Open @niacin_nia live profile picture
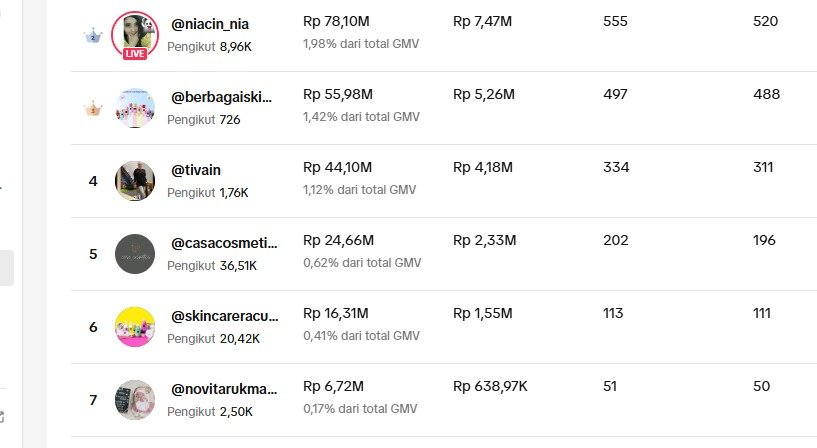817x448 pixels. coord(134,32)
